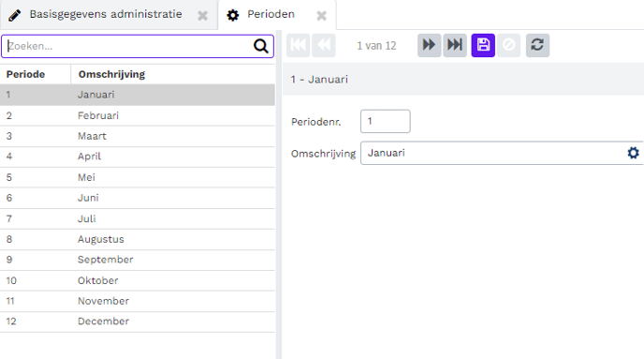
Task: Save the period with floppy icon
Action: tap(483, 45)
